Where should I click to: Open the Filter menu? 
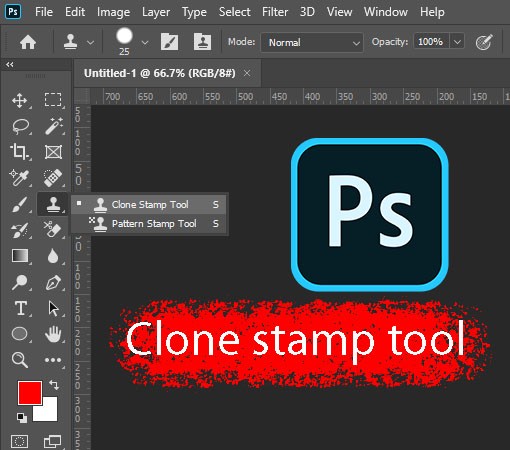click(x=275, y=12)
